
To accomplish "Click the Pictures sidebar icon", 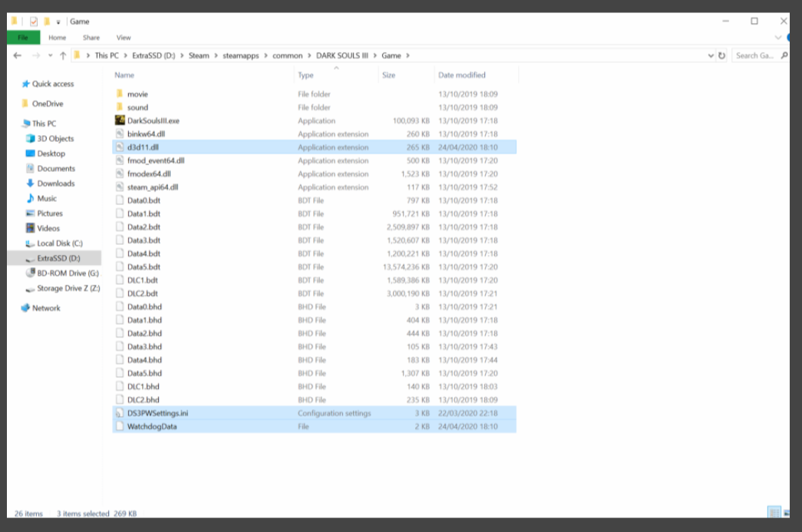I will pos(30,213).
